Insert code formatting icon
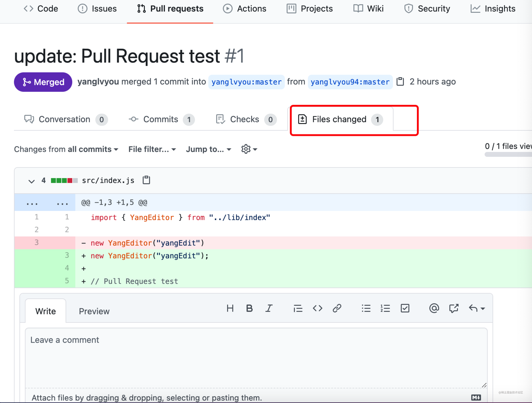Screen dimensions: 532x403 [x=317, y=308]
